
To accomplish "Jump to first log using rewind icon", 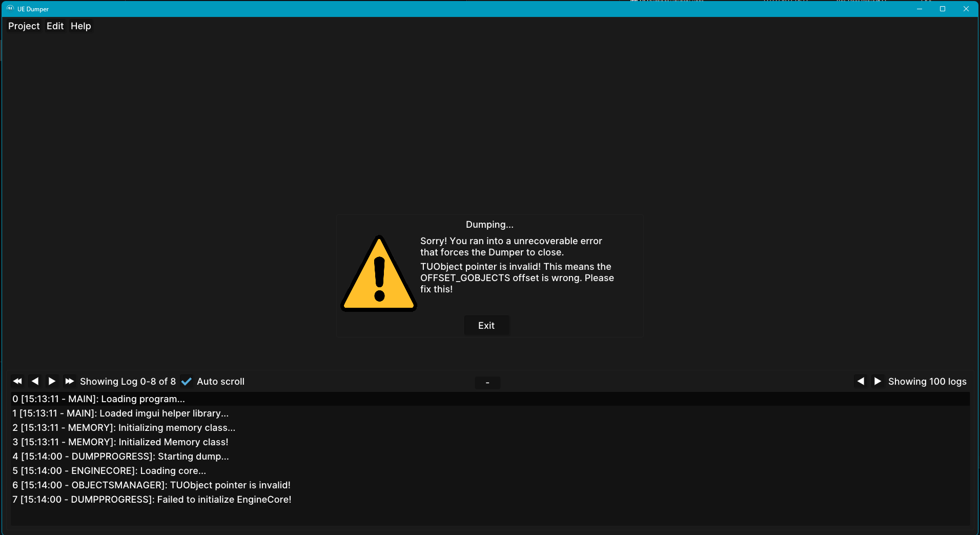I will coord(17,381).
